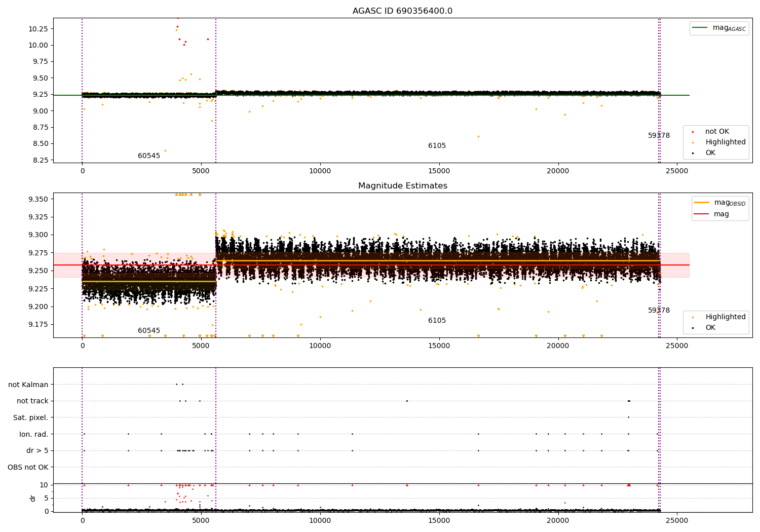The image size is (760, 532).
Task: Click the '10.00' y-tick in top plot
Action: [x=39, y=45]
